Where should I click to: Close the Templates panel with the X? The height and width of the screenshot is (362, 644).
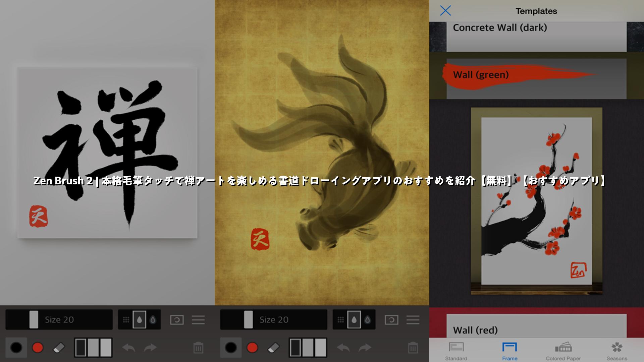click(445, 11)
